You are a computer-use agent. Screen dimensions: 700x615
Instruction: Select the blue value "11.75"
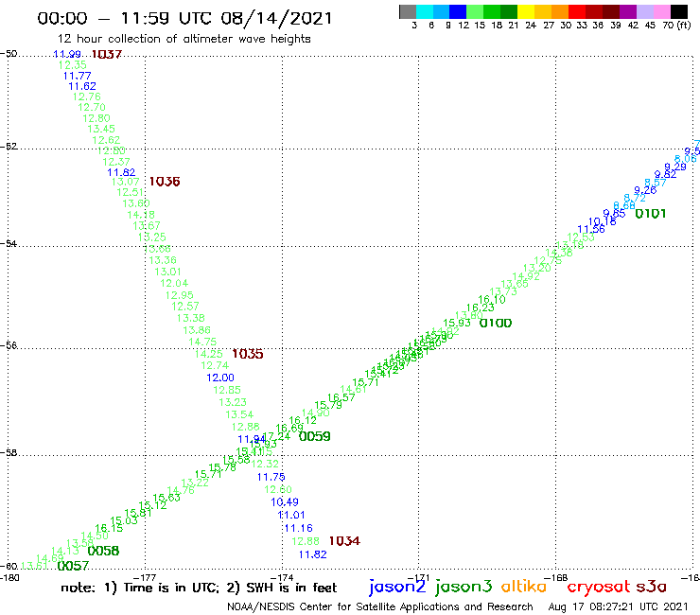[271, 477]
